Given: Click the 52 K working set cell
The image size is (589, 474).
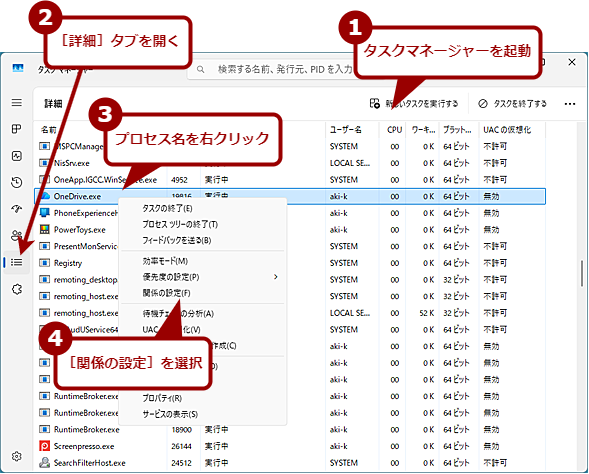Looking at the screenshot, I should pyautogui.click(x=426, y=313).
